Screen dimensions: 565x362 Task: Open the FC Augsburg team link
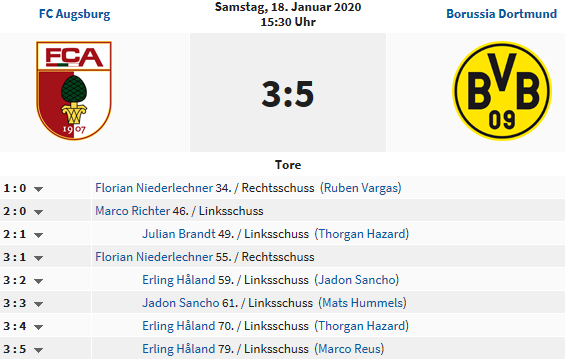75,14
